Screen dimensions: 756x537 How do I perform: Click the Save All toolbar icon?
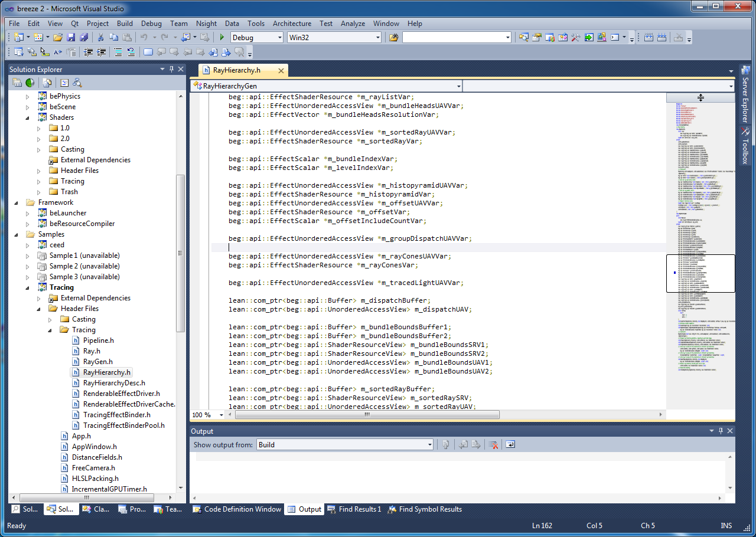pyautogui.click(x=83, y=37)
